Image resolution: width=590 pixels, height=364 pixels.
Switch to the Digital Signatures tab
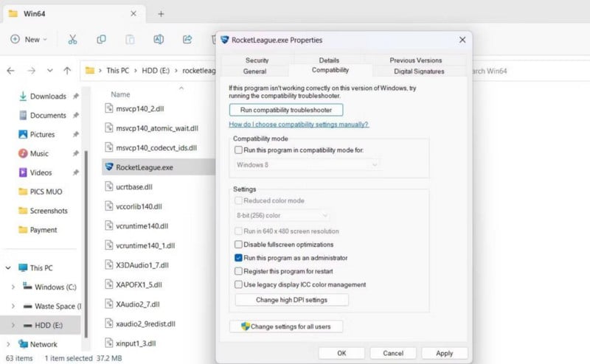tap(419, 71)
